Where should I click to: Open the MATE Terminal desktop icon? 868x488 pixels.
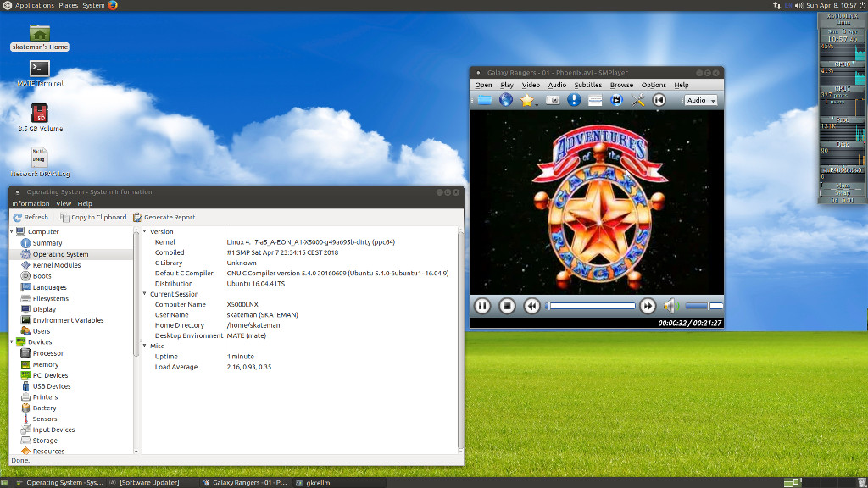pos(40,69)
